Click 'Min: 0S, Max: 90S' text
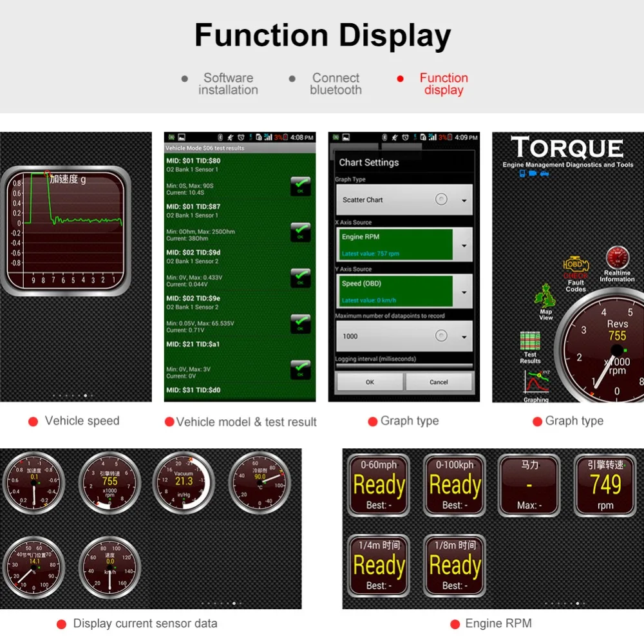The image size is (644, 644). (190, 185)
